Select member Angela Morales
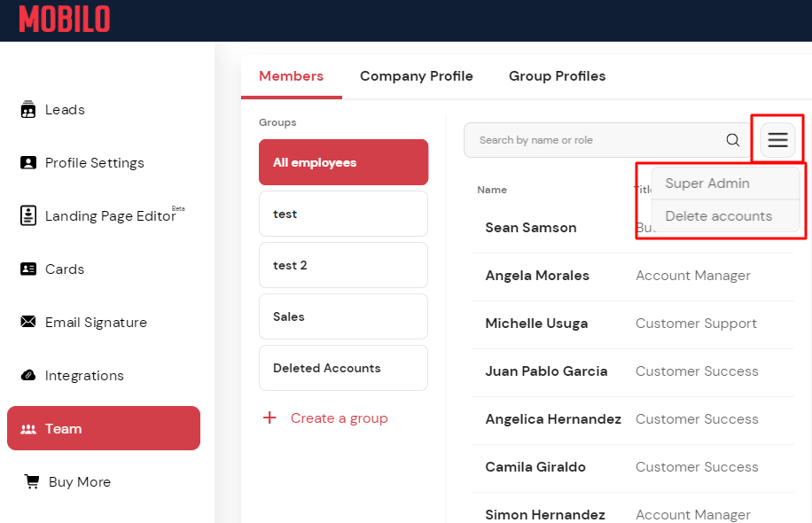812x523 pixels. 537,276
